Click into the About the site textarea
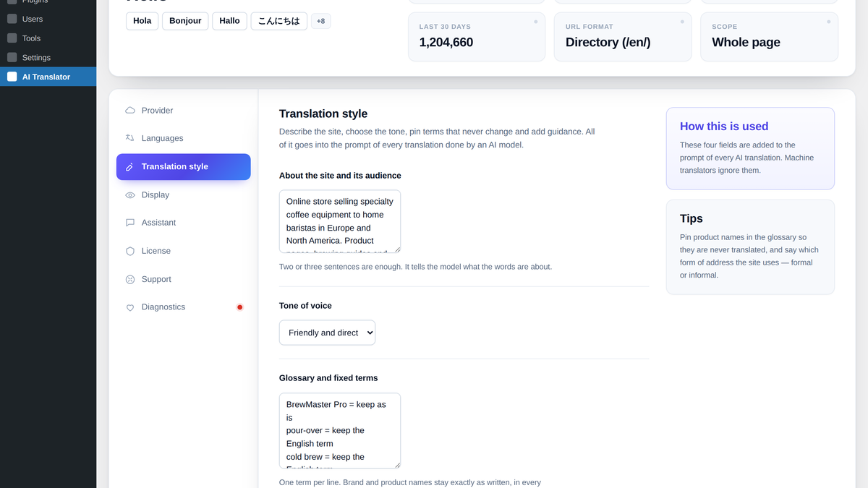 [340, 221]
